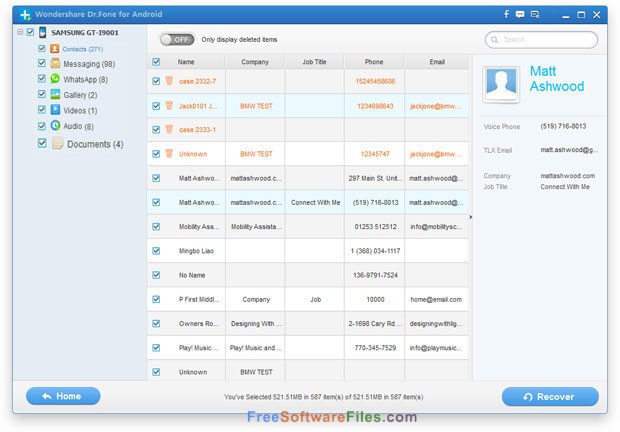
Task: Select the Documents page icon
Action: [57, 143]
